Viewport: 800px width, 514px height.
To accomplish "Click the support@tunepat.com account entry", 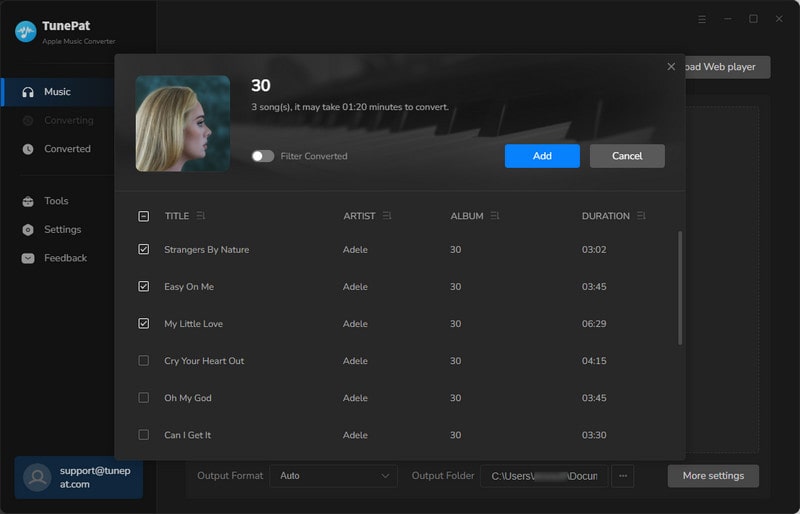I will pos(79,477).
